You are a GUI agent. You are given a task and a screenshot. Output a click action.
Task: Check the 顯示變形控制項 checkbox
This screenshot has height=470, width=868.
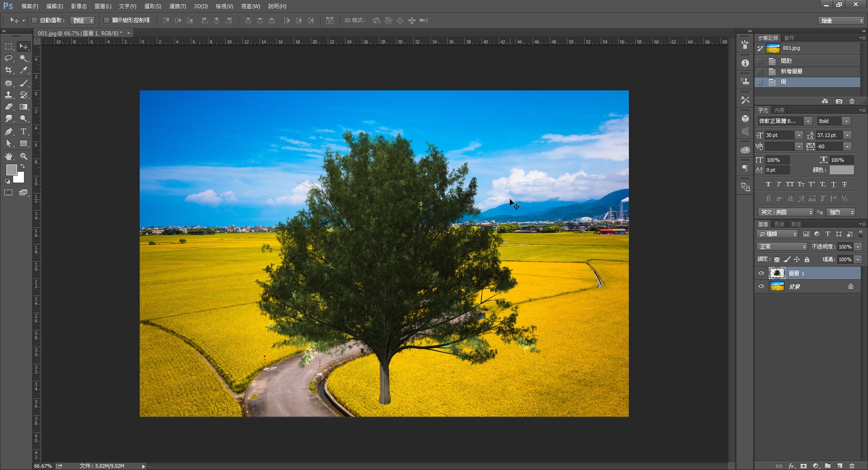[x=107, y=20]
